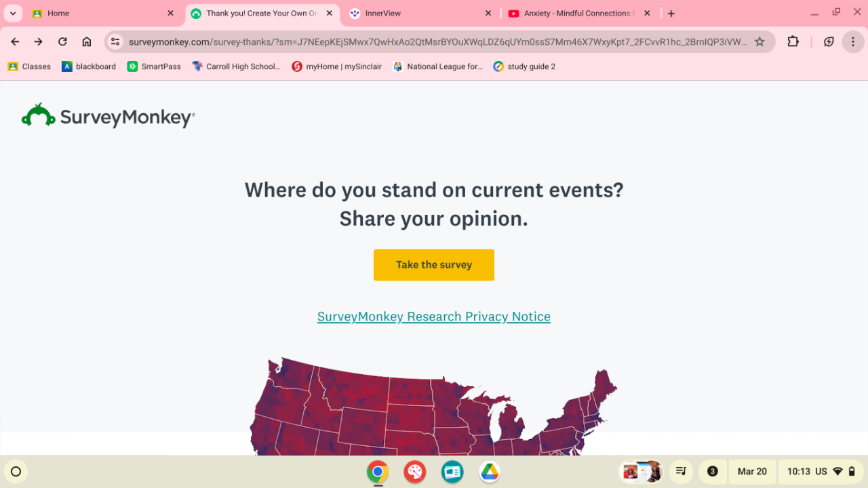Go back using the browser back arrow
Screen dimensions: 868x488
(x=15, y=42)
